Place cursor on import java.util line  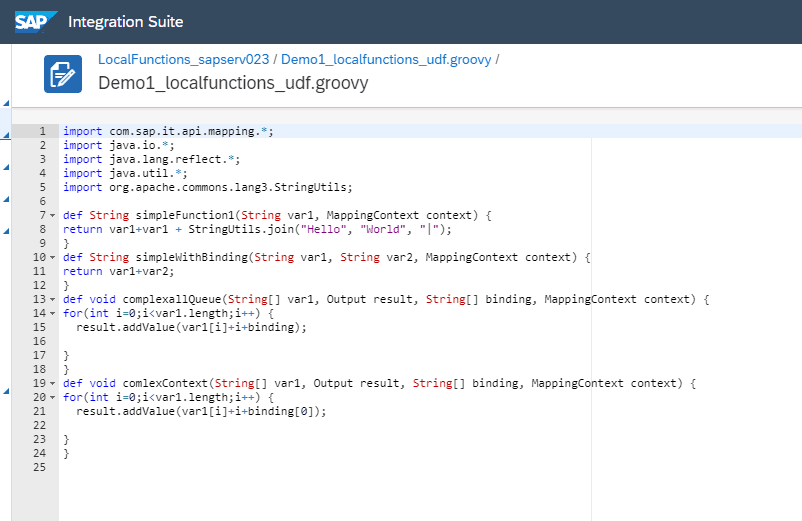coord(125,173)
